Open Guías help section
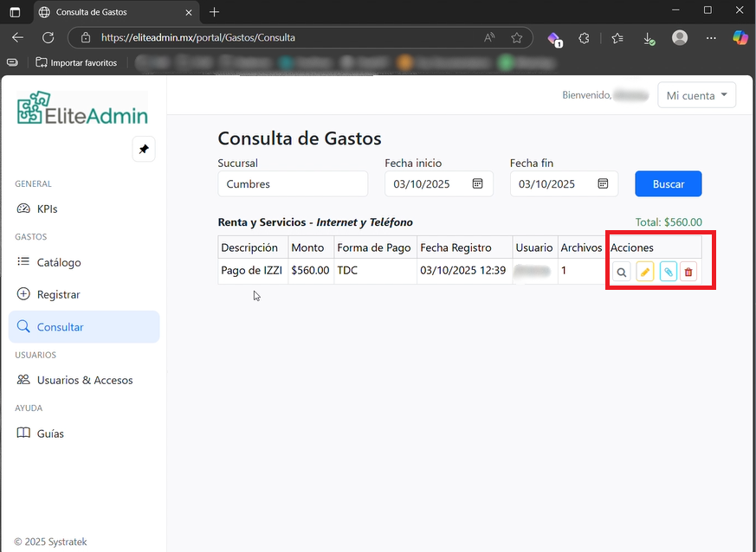This screenshot has width=756, height=552. click(x=50, y=433)
